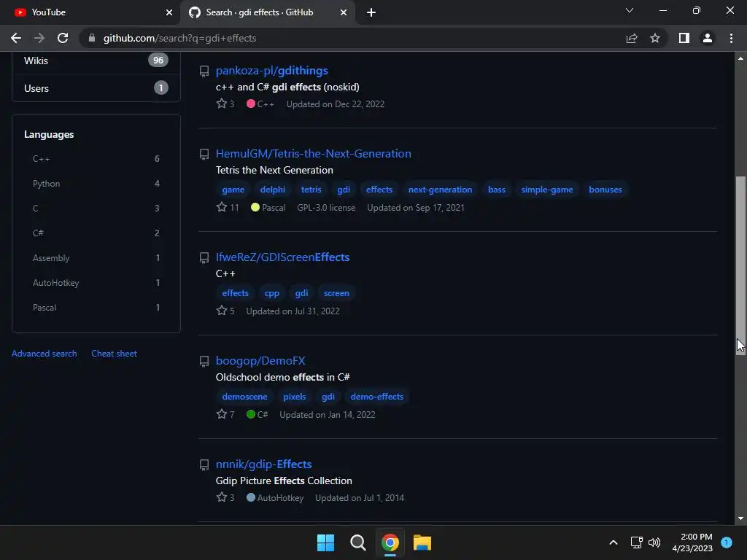Click the 'demoscene' topic tag

(244, 397)
